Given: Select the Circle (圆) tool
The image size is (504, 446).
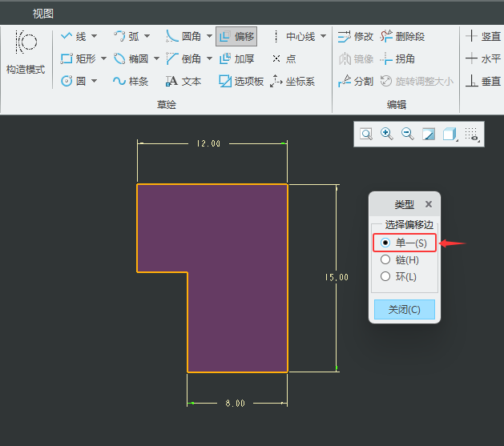Looking at the screenshot, I should point(74,81).
